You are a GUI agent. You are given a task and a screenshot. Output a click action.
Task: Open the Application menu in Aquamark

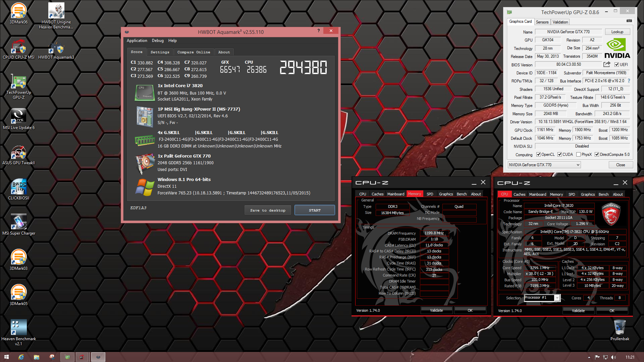[137, 41]
